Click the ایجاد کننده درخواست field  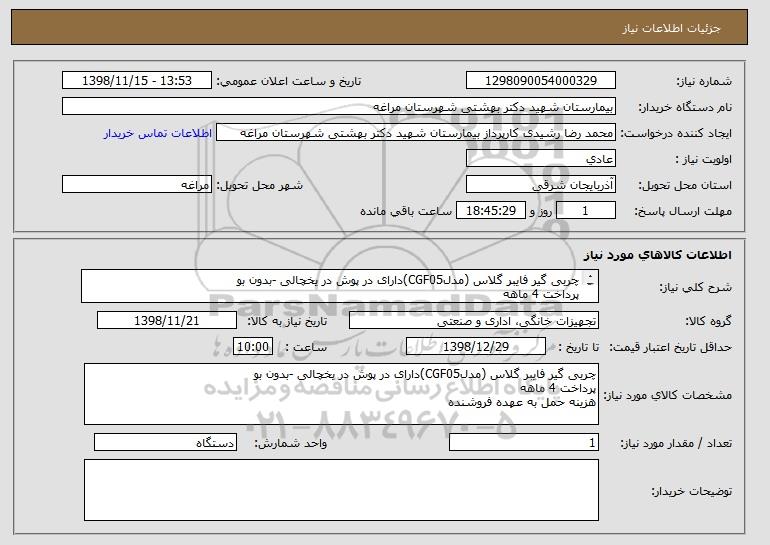click(416, 133)
